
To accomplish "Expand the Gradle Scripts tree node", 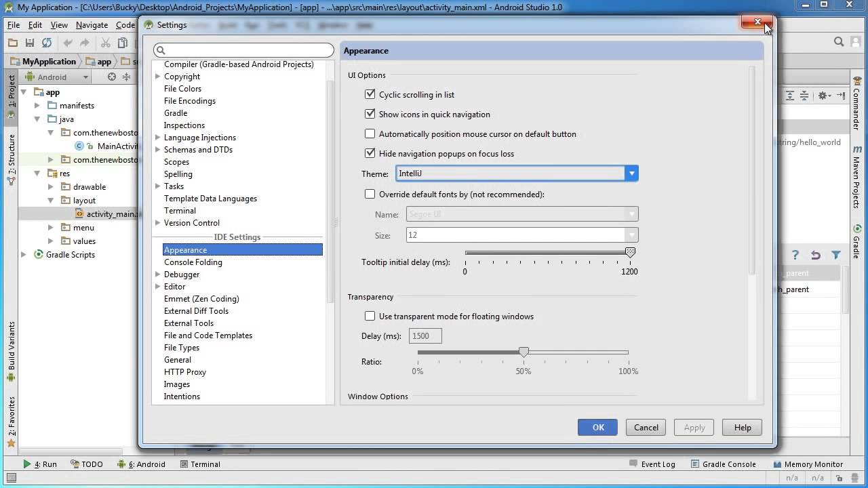I will coord(24,254).
